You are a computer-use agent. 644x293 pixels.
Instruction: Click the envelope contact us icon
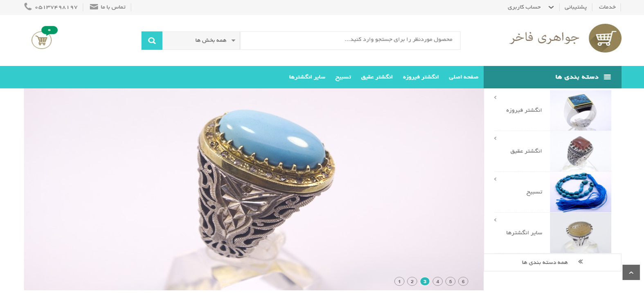[94, 7]
